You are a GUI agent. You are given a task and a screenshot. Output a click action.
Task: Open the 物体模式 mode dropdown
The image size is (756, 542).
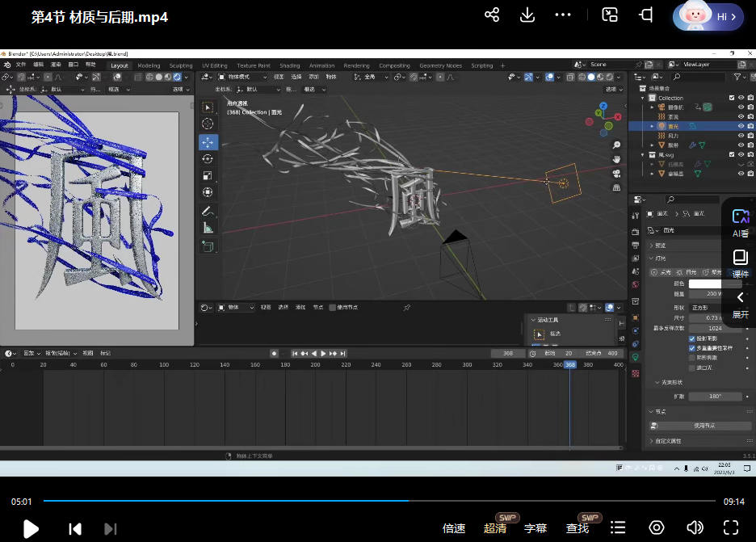tap(241, 77)
